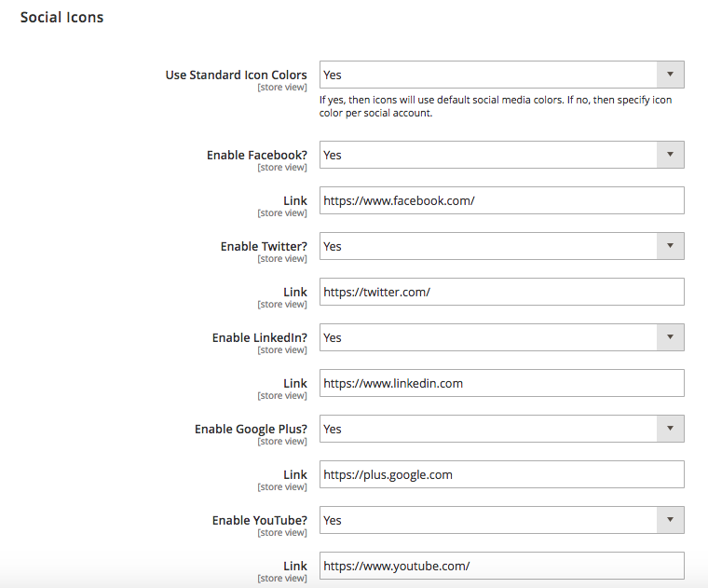Screen dimensions: 708x588
Task: Click the Facebook link URL field
Action: click(501, 200)
